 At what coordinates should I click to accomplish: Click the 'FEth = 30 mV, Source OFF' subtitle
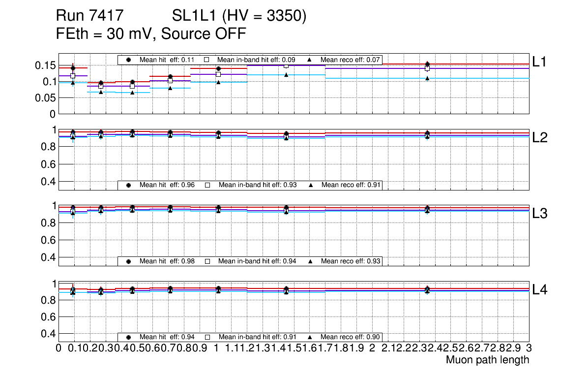click(151, 34)
